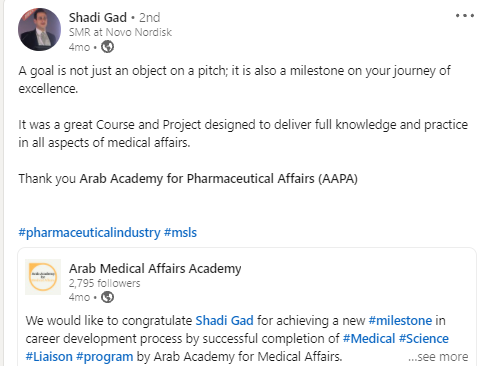This screenshot has width=483, height=366.
Task: Click the Thank you AAPA paragraph text
Action: click(x=188, y=178)
